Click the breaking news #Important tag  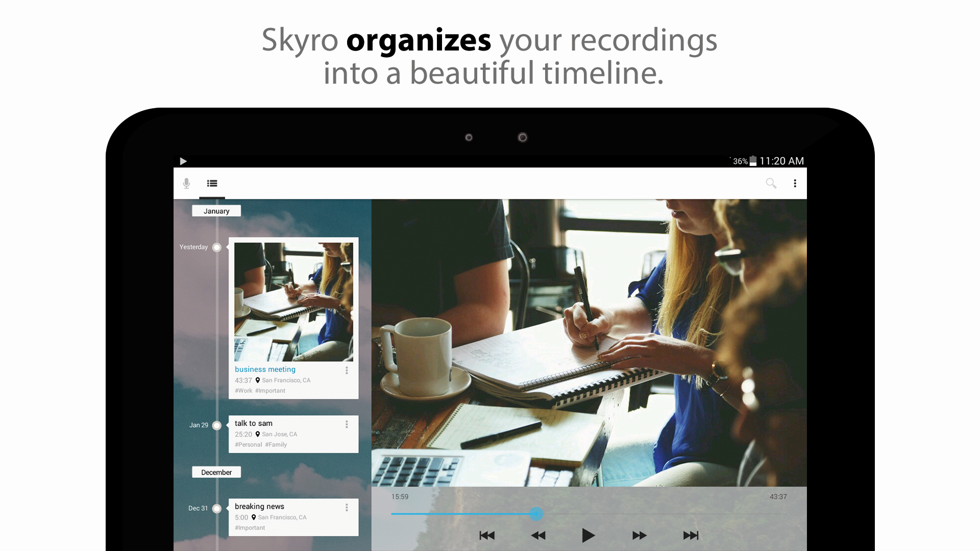coord(250,528)
